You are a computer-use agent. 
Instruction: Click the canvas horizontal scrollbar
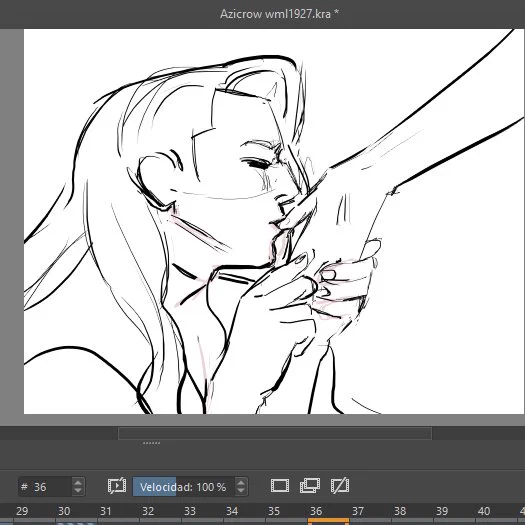coord(275,433)
